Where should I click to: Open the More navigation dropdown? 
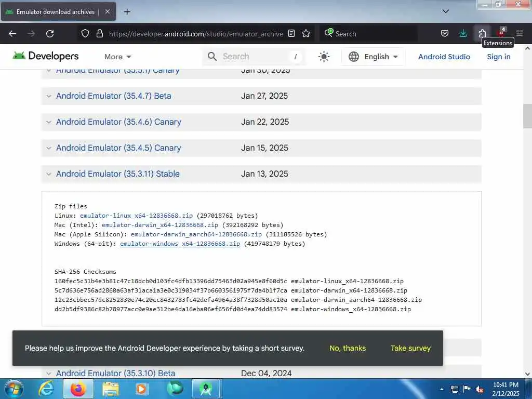click(x=118, y=57)
